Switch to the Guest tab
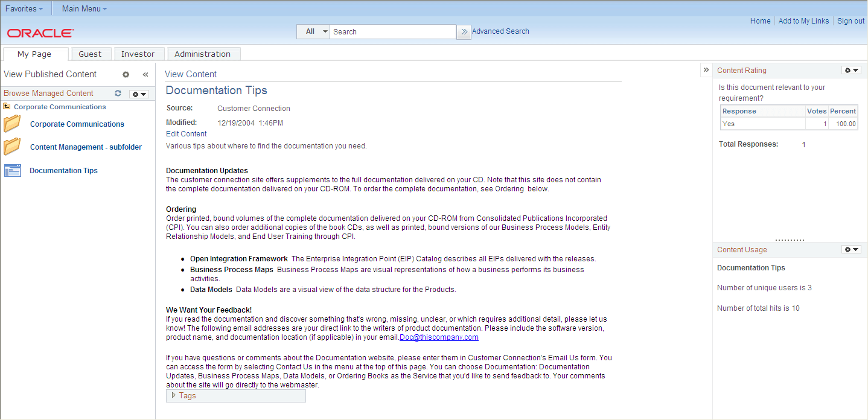The width and height of the screenshot is (868, 420). [91, 54]
